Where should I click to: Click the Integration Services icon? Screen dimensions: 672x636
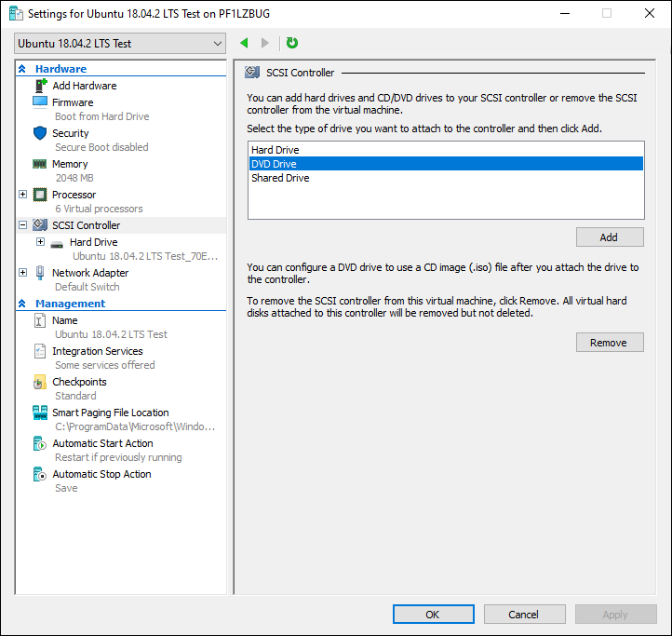click(x=39, y=351)
